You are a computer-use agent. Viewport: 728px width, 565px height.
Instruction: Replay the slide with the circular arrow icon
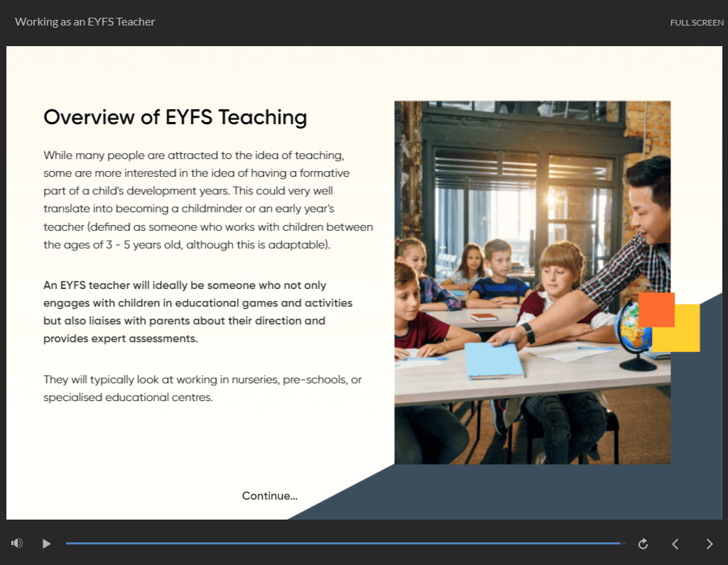(643, 544)
